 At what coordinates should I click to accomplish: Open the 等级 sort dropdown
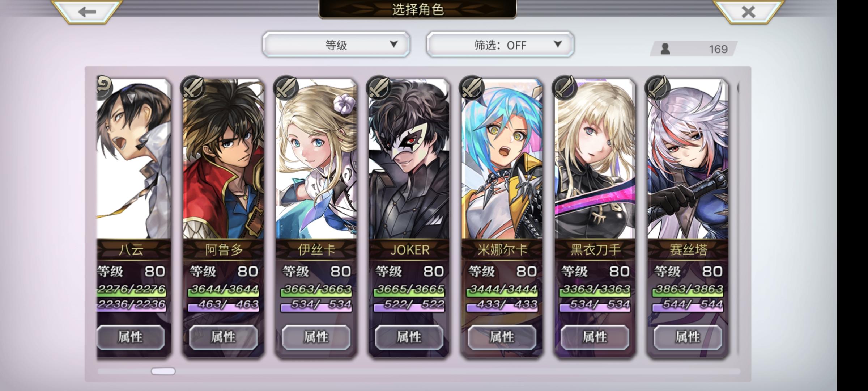pyautogui.click(x=336, y=45)
